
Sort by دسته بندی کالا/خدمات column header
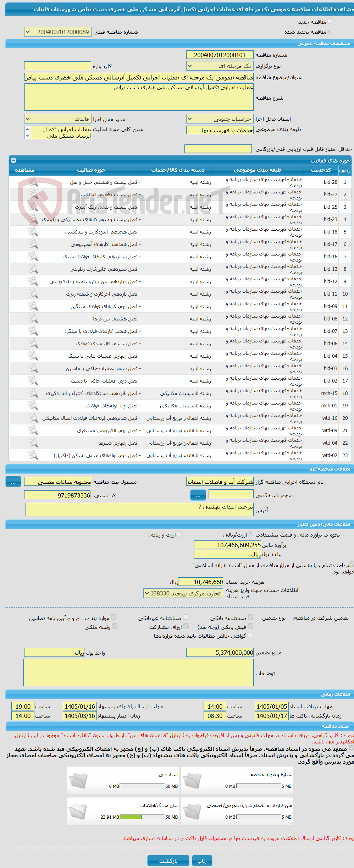pyautogui.click(x=178, y=170)
